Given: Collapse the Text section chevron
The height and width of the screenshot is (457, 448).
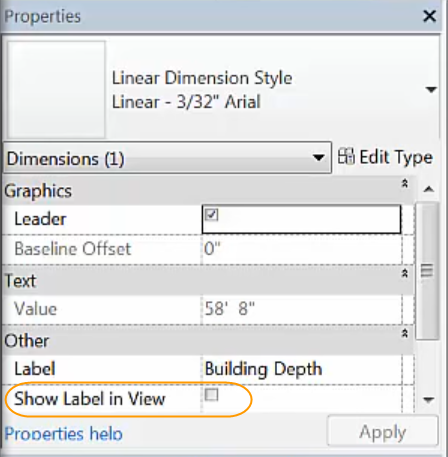Looking at the screenshot, I should point(405,273).
